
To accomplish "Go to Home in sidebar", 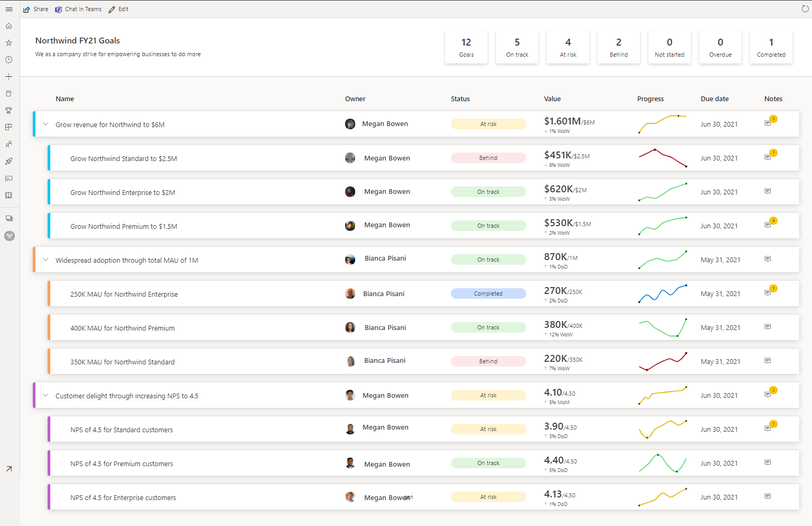I will click(x=9, y=26).
